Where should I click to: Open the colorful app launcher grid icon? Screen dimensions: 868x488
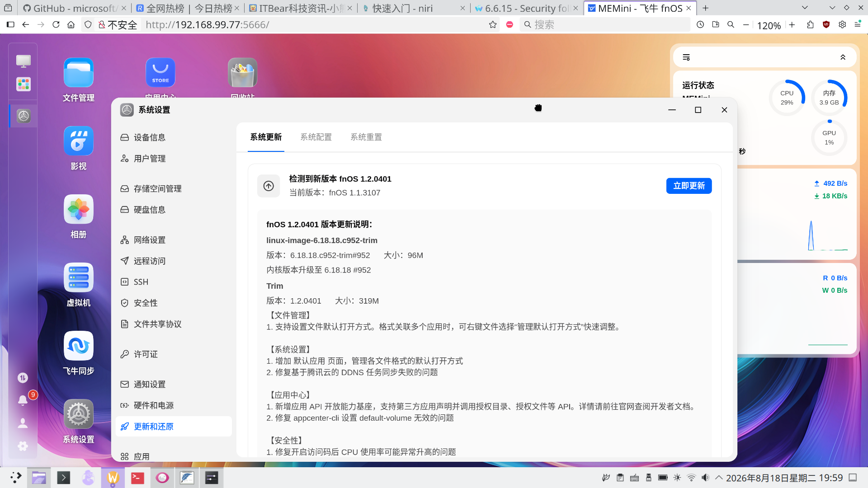pyautogui.click(x=24, y=84)
